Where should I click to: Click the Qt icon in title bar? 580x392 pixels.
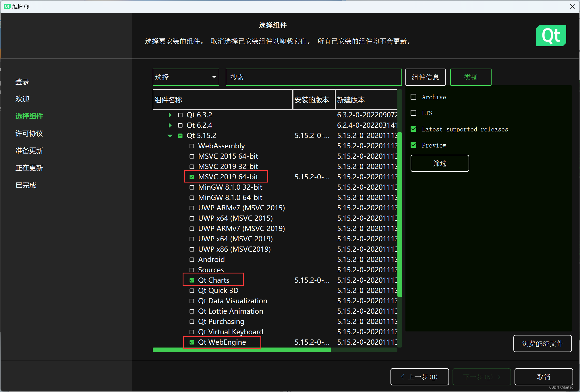tap(7, 6)
